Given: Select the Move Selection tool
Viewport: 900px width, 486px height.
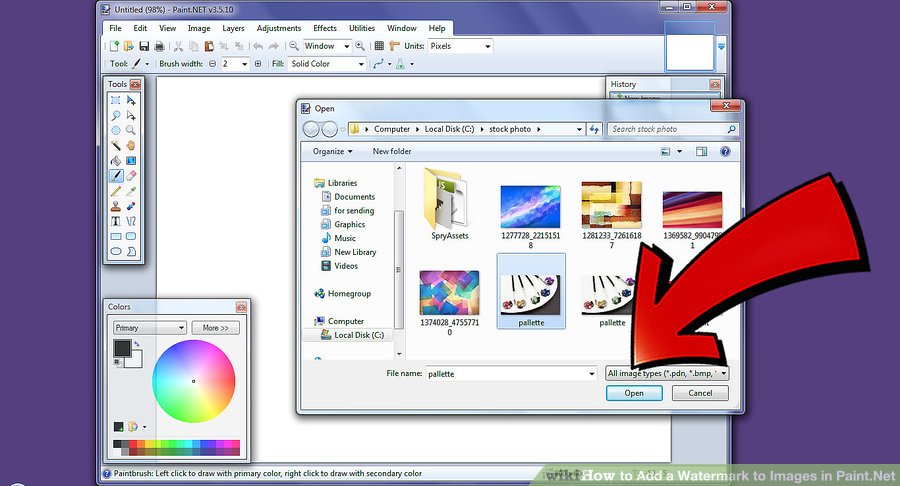Looking at the screenshot, I should [x=131, y=115].
